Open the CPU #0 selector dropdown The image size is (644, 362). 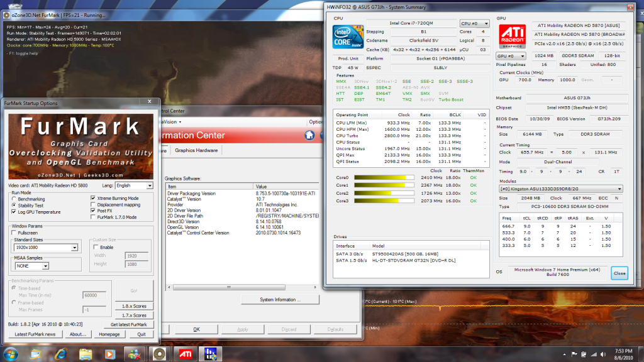[474, 23]
